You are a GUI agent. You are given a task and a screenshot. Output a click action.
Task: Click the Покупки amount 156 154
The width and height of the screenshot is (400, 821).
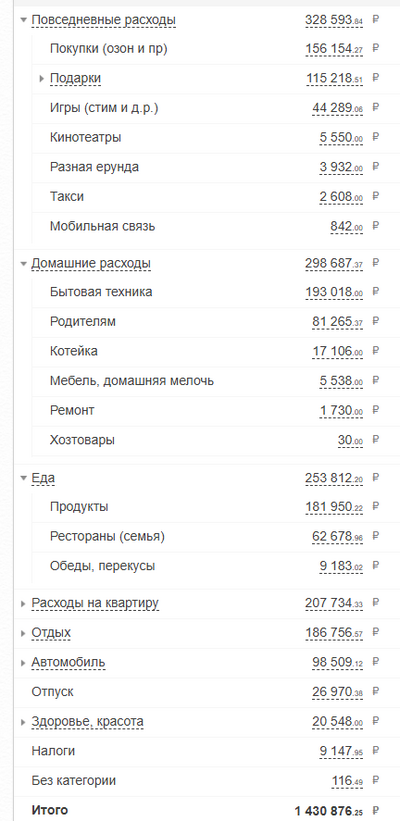click(334, 49)
